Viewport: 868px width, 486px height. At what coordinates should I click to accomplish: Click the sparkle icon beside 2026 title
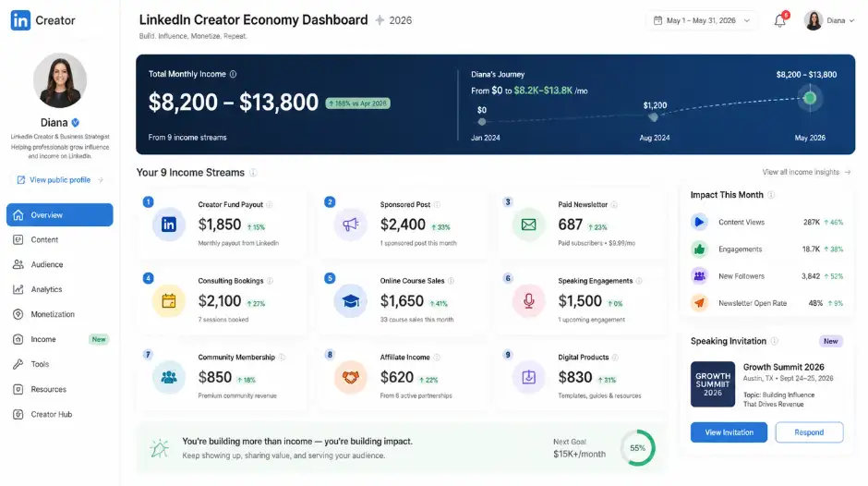(380, 20)
